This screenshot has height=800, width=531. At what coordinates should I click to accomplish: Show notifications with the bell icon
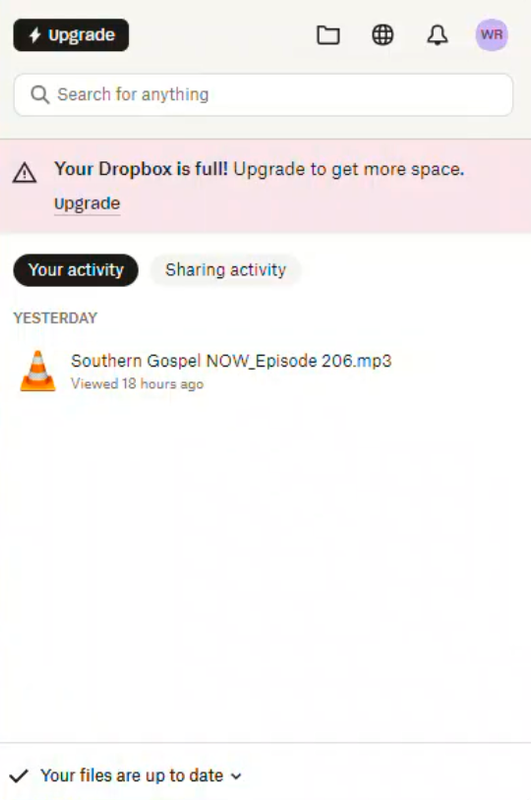(437, 35)
